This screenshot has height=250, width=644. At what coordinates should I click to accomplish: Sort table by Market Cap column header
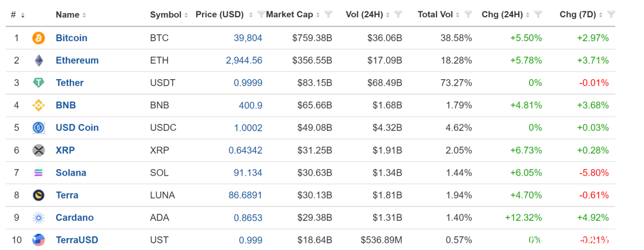coord(293,15)
